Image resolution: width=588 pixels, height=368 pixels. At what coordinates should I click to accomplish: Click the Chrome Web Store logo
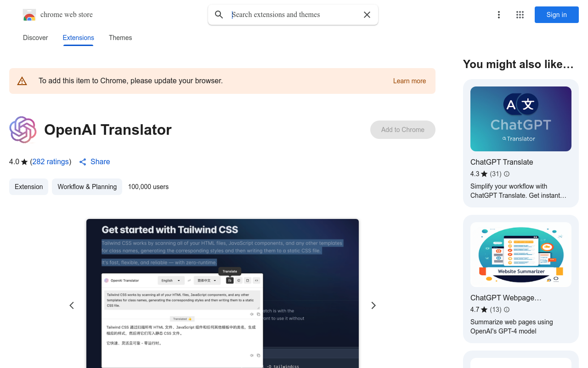tap(29, 15)
